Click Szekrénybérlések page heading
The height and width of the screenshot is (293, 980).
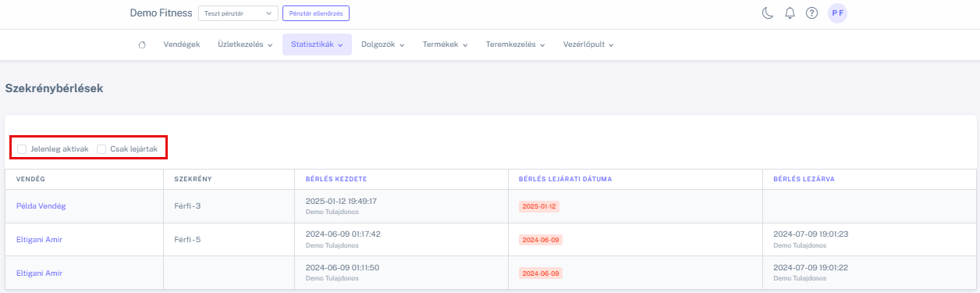click(x=54, y=88)
